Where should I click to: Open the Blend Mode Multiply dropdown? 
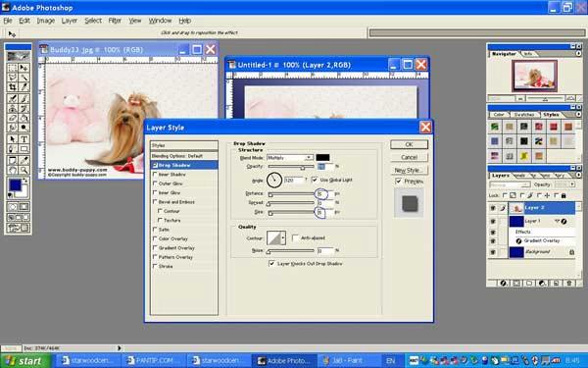(x=309, y=157)
